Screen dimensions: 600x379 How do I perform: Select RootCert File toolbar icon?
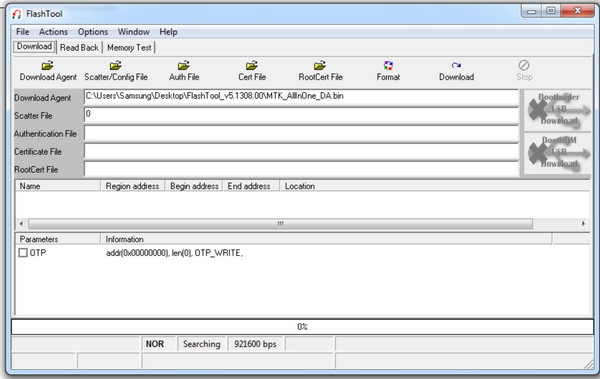[x=320, y=71]
